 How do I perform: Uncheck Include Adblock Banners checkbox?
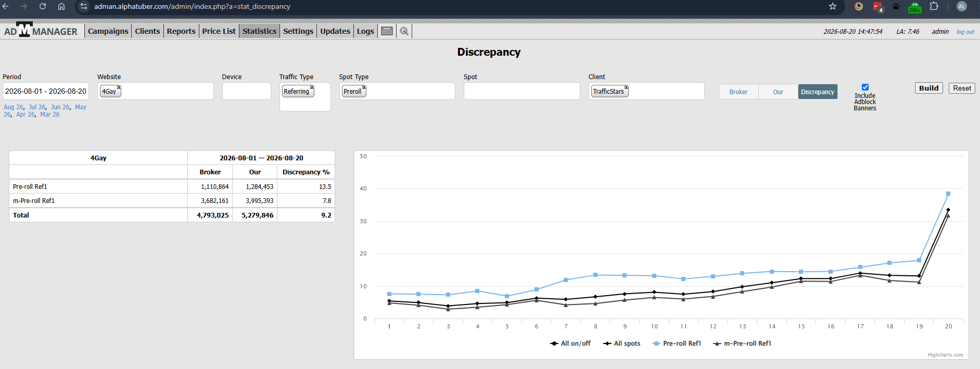click(865, 87)
